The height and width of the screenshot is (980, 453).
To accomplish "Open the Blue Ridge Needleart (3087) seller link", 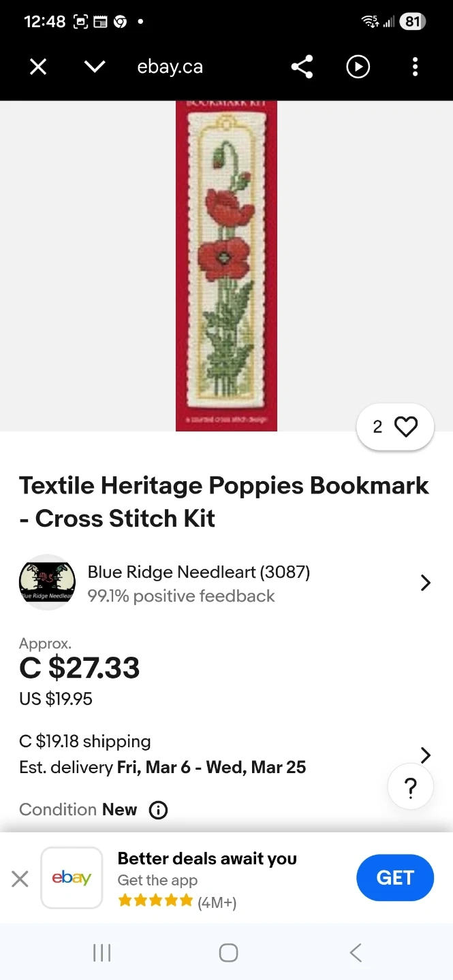I will (198, 572).
